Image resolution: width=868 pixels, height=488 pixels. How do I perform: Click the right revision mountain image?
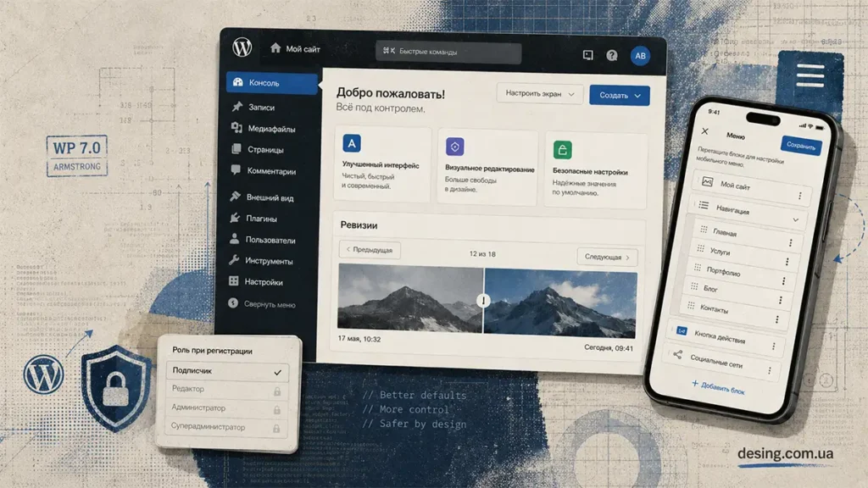560,303
